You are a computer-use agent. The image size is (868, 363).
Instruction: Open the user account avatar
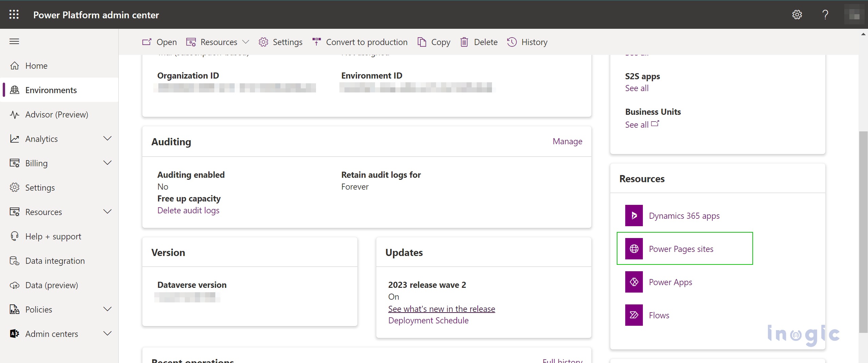pos(854,15)
